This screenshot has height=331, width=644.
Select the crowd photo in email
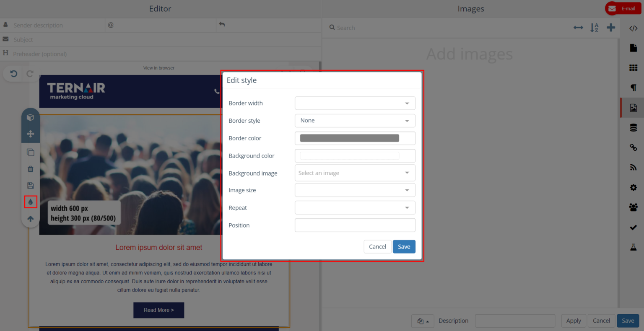pyautogui.click(x=130, y=175)
